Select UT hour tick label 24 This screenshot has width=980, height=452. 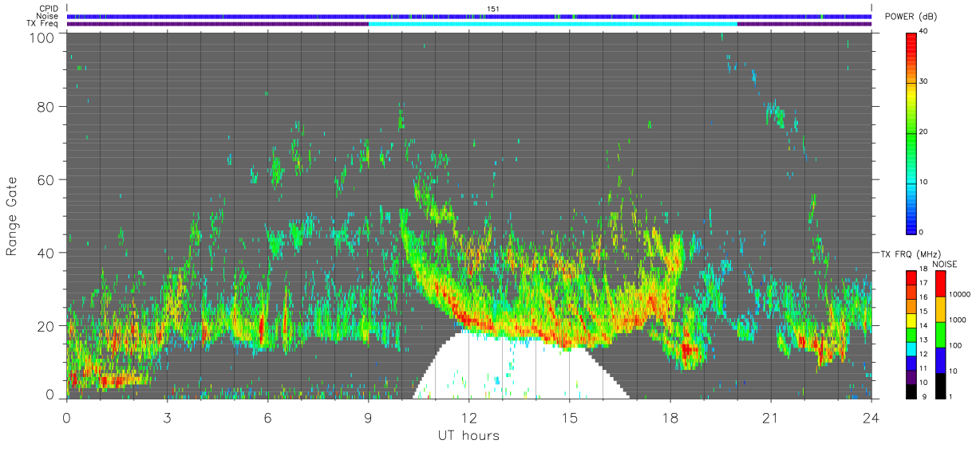pos(871,418)
